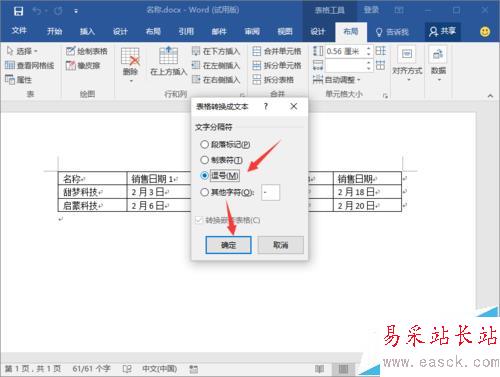Decrease column width with the down stepper
The width and height of the screenshot is (500, 377).
click(x=368, y=68)
